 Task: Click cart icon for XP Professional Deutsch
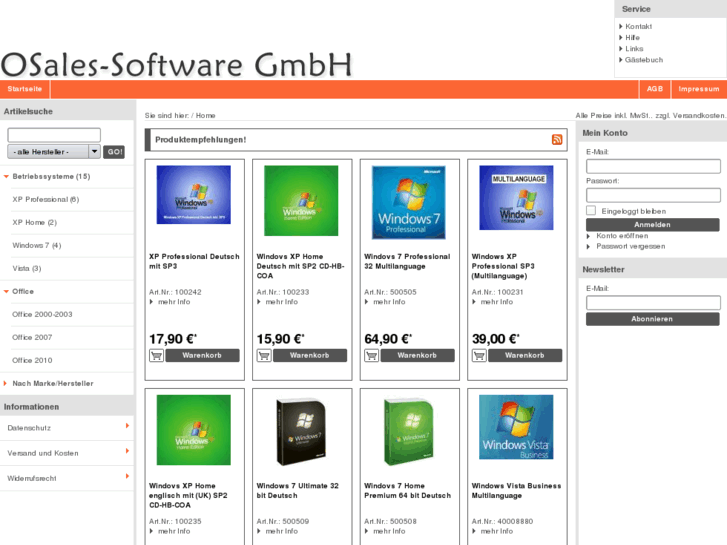(156, 356)
